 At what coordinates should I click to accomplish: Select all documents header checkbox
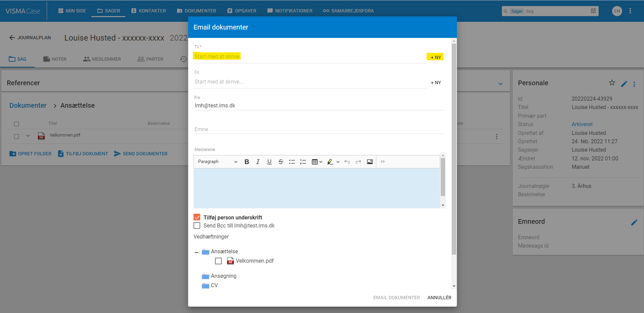click(16, 124)
